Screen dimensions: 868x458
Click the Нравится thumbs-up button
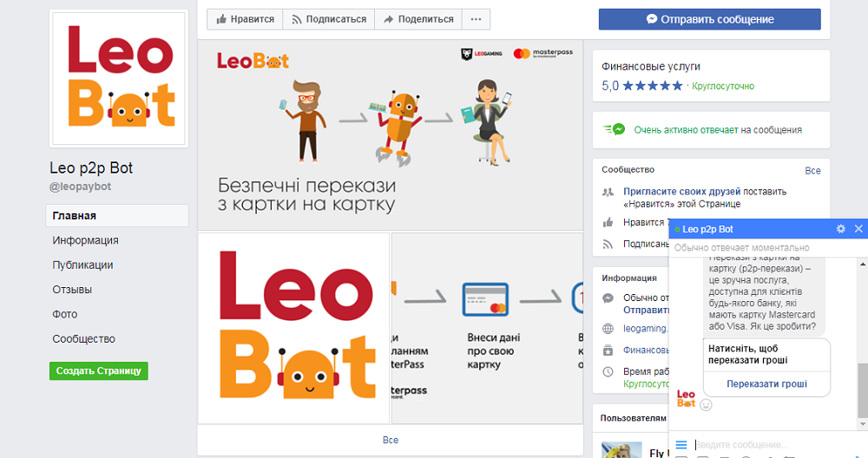245,19
